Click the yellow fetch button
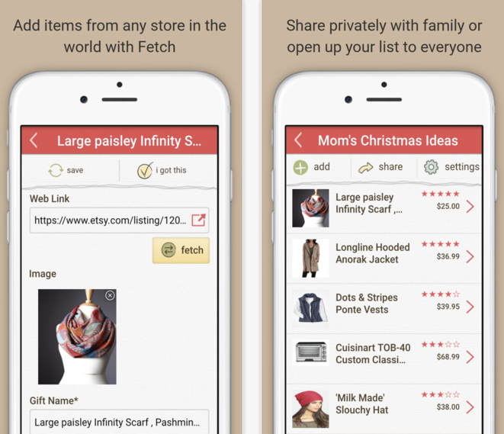The height and width of the screenshot is (434, 504). coord(181,250)
